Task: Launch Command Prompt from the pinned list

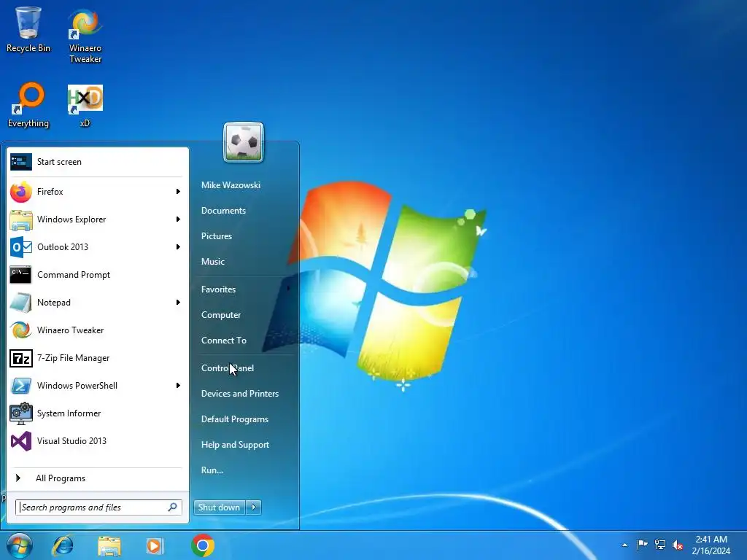Action: [98, 275]
